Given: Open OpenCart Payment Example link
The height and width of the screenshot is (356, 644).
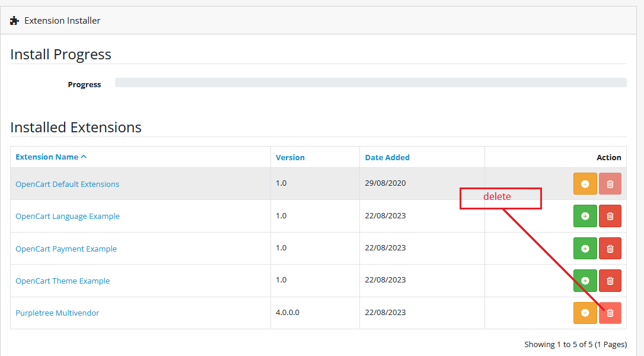Looking at the screenshot, I should tap(66, 249).
